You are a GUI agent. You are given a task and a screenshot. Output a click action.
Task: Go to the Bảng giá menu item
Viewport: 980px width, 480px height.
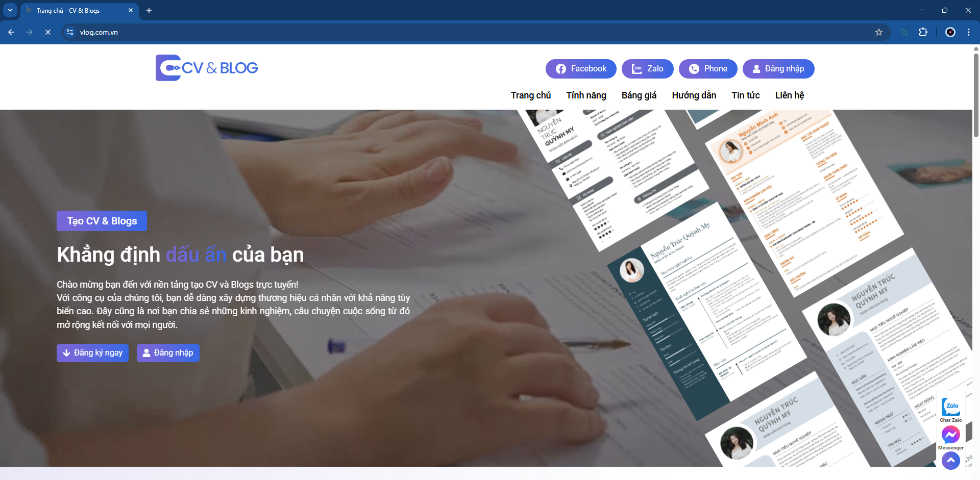click(639, 95)
